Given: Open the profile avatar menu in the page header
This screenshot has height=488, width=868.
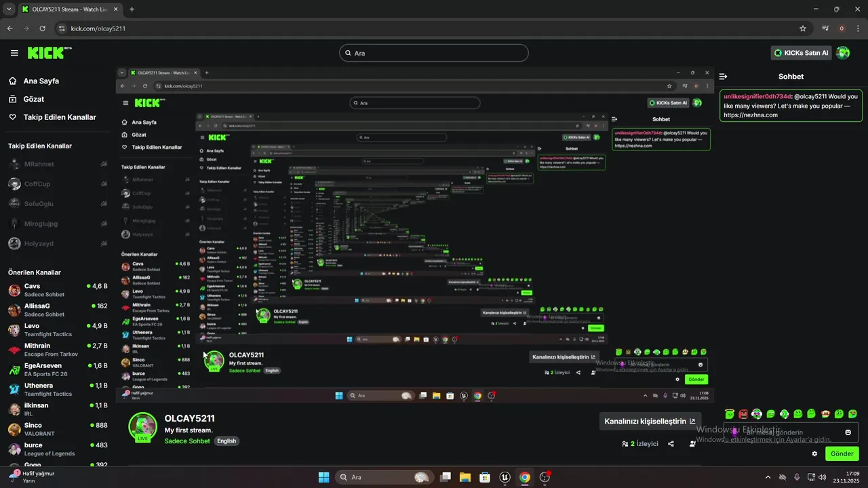Looking at the screenshot, I should pos(843,53).
